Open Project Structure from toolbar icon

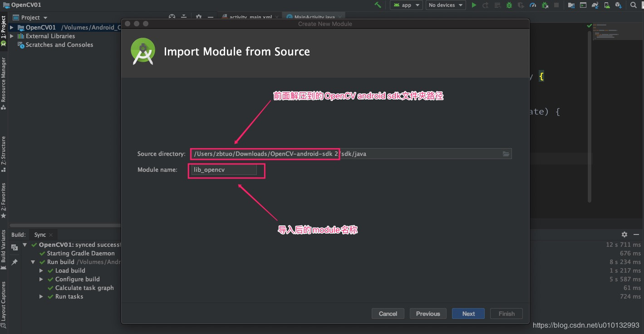[571, 5]
